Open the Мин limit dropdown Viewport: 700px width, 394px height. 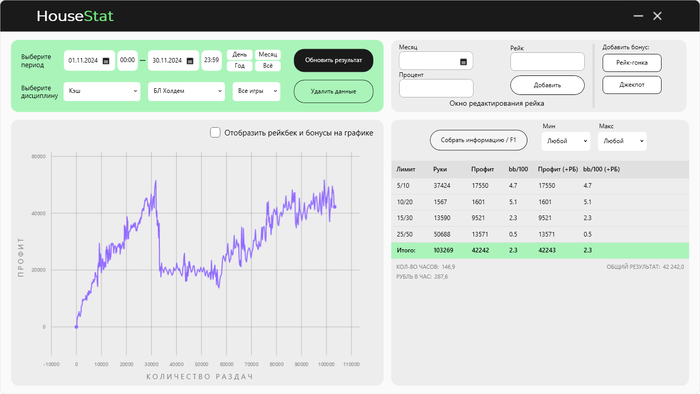tap(566, 141)
